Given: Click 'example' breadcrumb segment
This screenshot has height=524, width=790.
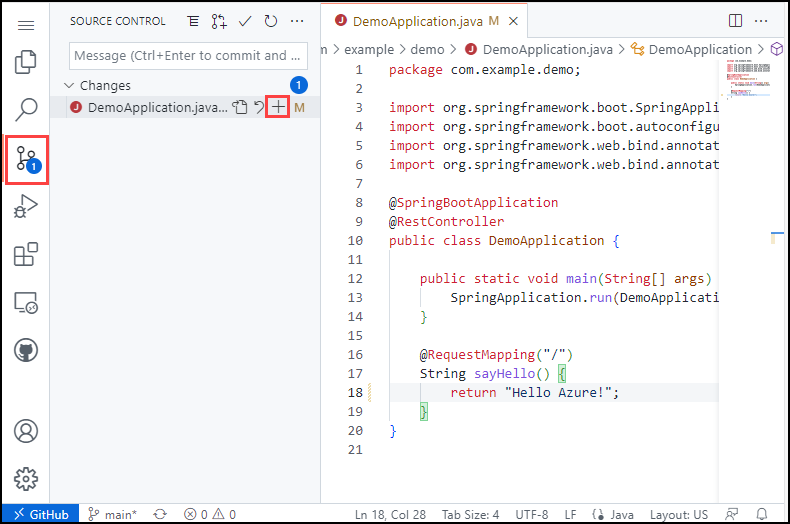Looking at the screenshot, I should (369, 49).
